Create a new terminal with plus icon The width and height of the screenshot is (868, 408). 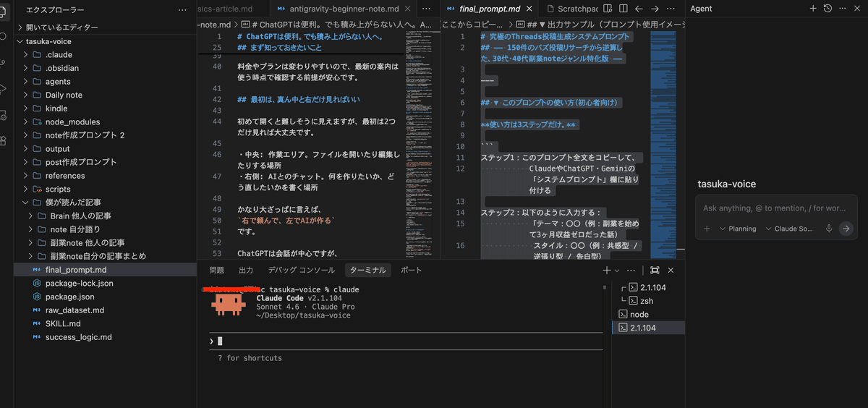[x=607, y=270]
